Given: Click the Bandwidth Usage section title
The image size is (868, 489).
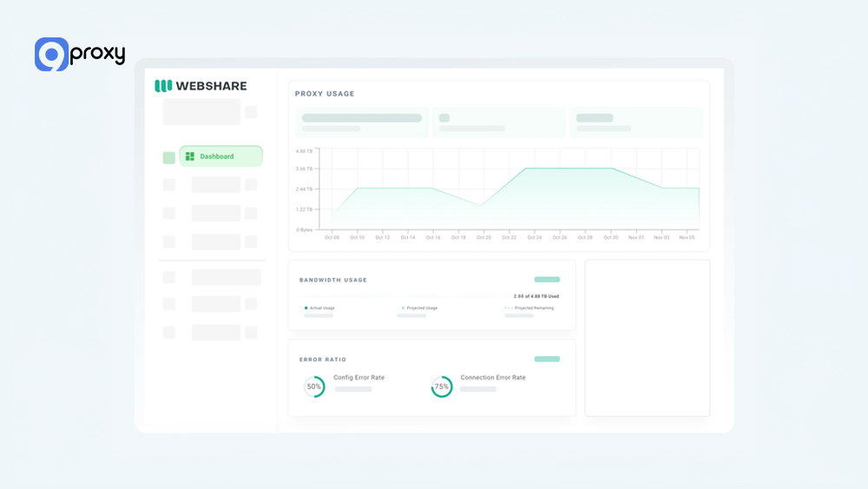Looking at the screenshot, I should pyautogui.click(x=333, y=280).
